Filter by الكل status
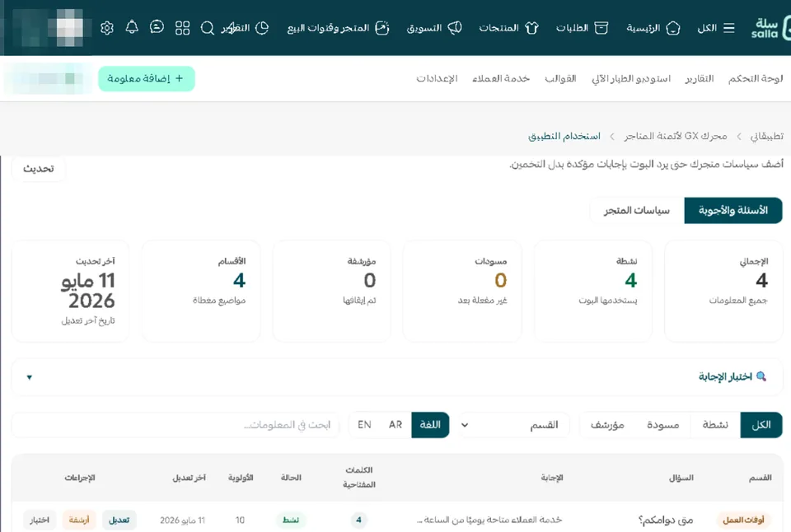791x532 pixels. [x=761, y=425]
